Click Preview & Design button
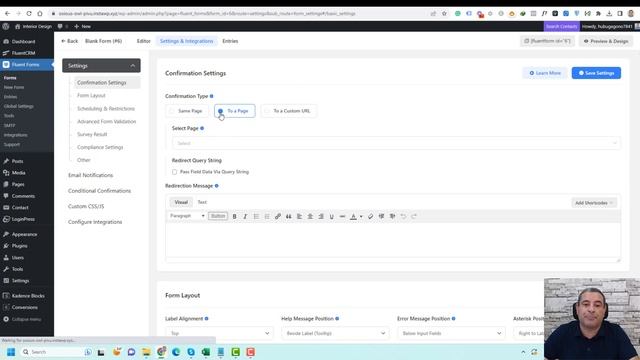Viewport: 640px width, 360px height. pos(606,41)
